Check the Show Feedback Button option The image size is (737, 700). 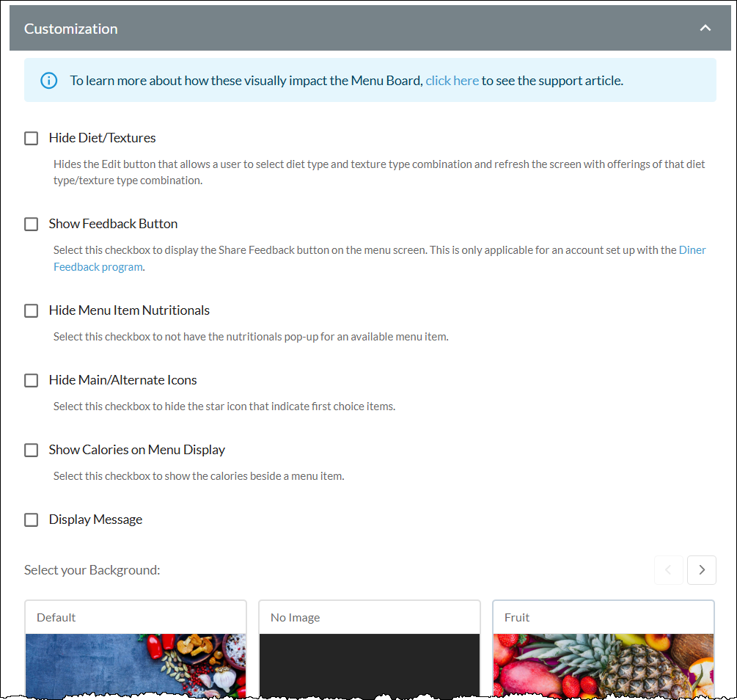[31, 224]
